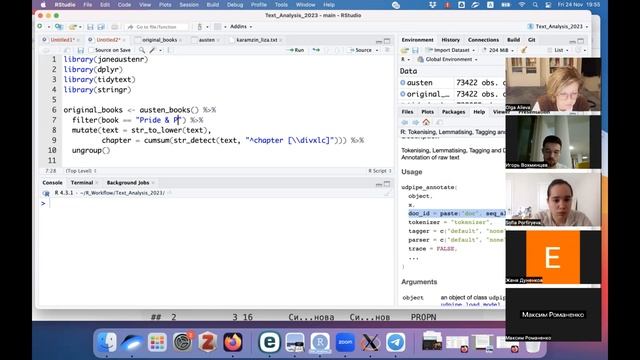Open the Import Dataset dropdown
The width and height of the screenshot is (640, 360).
point(451,50)
